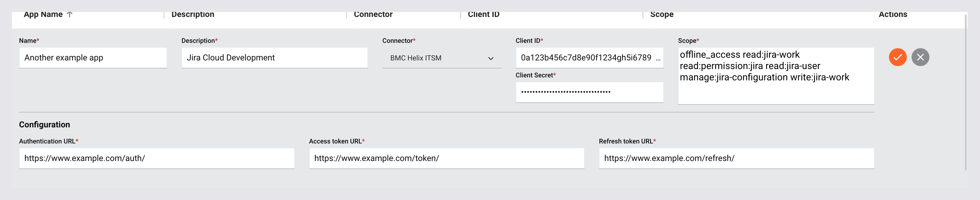Select the Client ID column header
Viewport: 980px width, 200px height.
483,15
